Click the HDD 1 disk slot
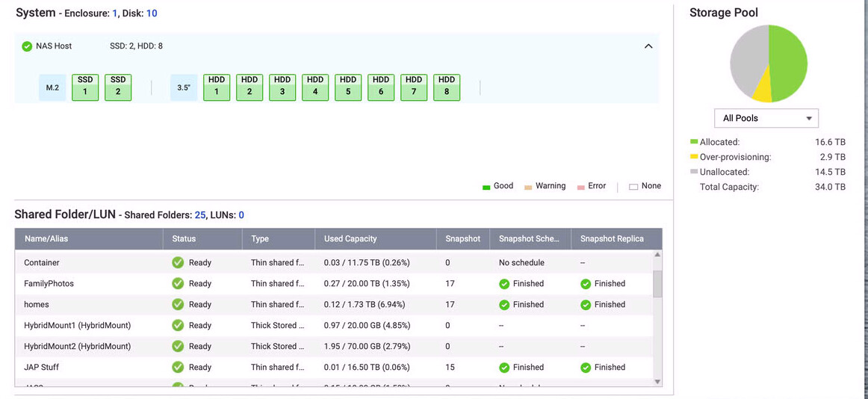Viewport: 868px width, 399px height. tap(217, 87)
